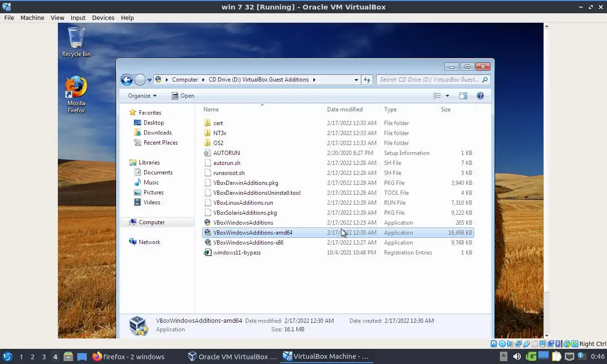Open Explorer help question mark icon
This screenshot has width=607, height=364.
pos(480,96)
